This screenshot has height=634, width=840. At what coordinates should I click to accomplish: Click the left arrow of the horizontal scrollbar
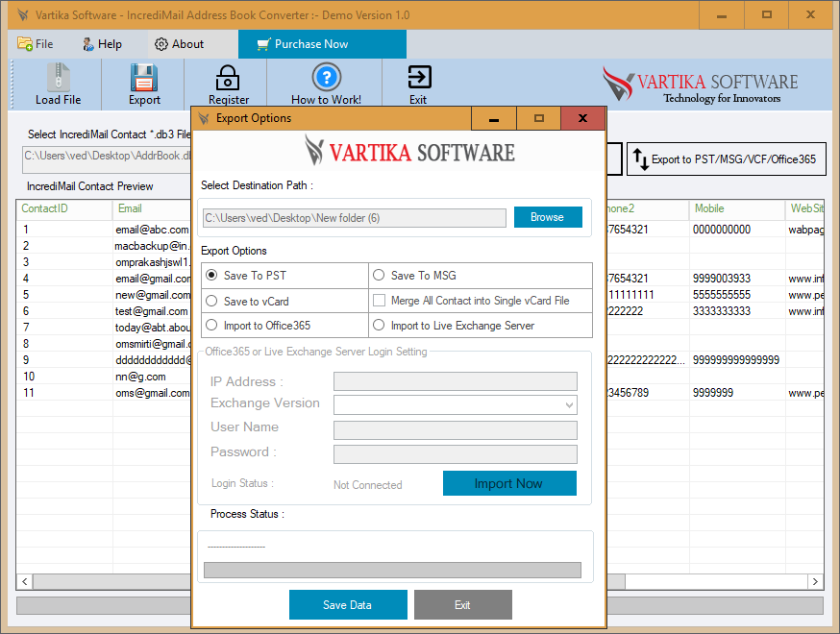[25, 581]
